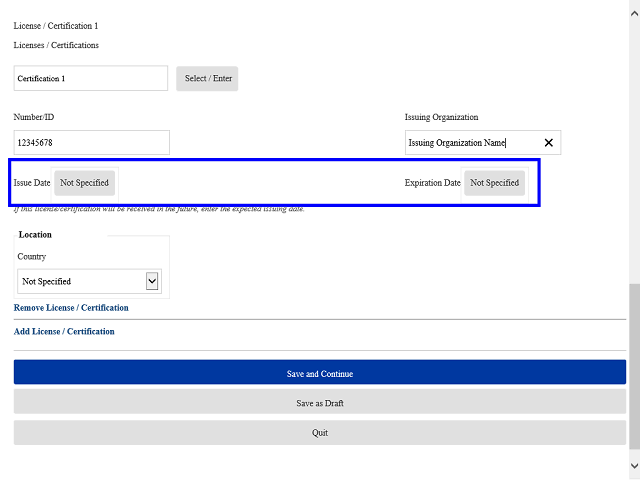640x480 pixels.
Task: Open the Country dropdown arrow
Action: point(152,281)
